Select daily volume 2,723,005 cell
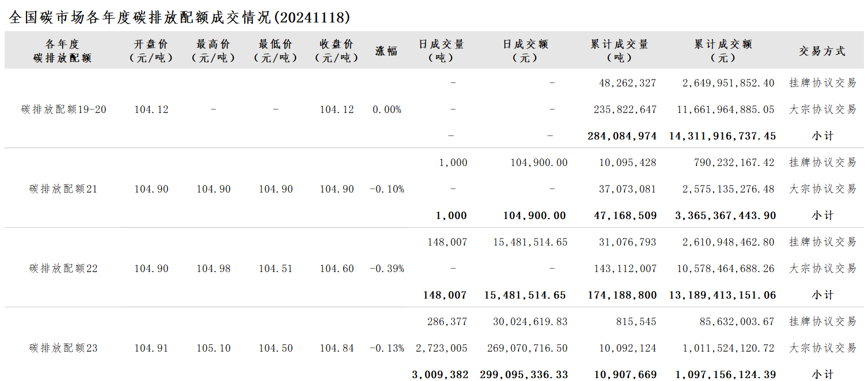Screen dimensions: 868x381 pyautogui.click(x=441, y=348)
